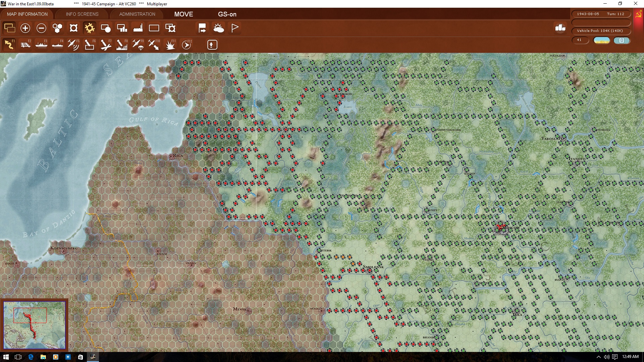Open File Explorer from the taskbar
The width and height of the screenshot is (644, 362).
click(x=43, y=357)
